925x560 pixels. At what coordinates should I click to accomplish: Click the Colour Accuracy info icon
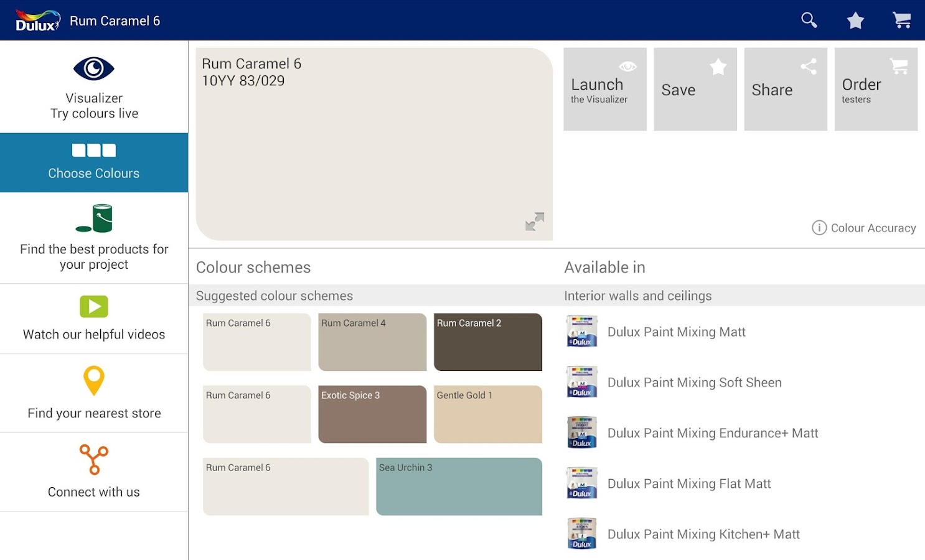[819, 228]
